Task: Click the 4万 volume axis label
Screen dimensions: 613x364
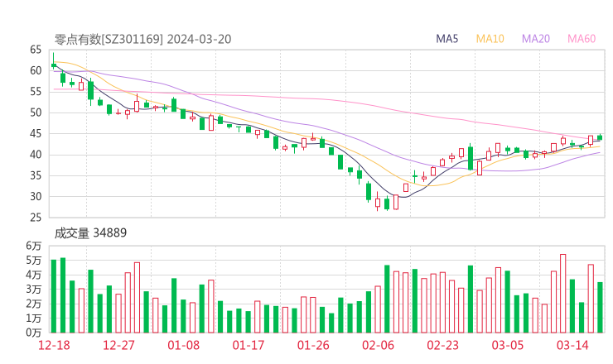Action: click(34, 275)
